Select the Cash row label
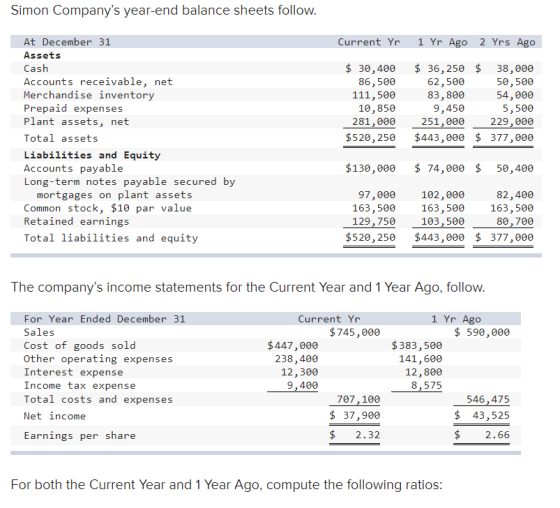560x508 pixels. click(36, 68)
